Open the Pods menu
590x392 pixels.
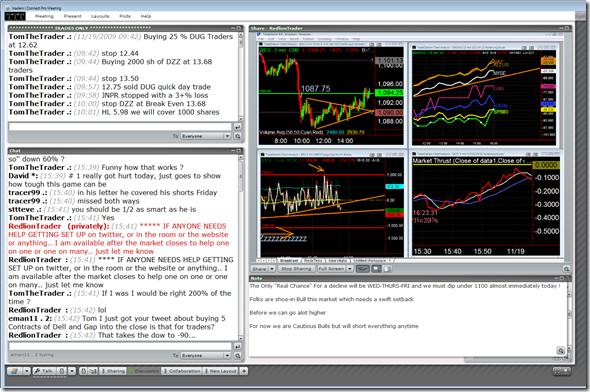(x=125, y=16)
